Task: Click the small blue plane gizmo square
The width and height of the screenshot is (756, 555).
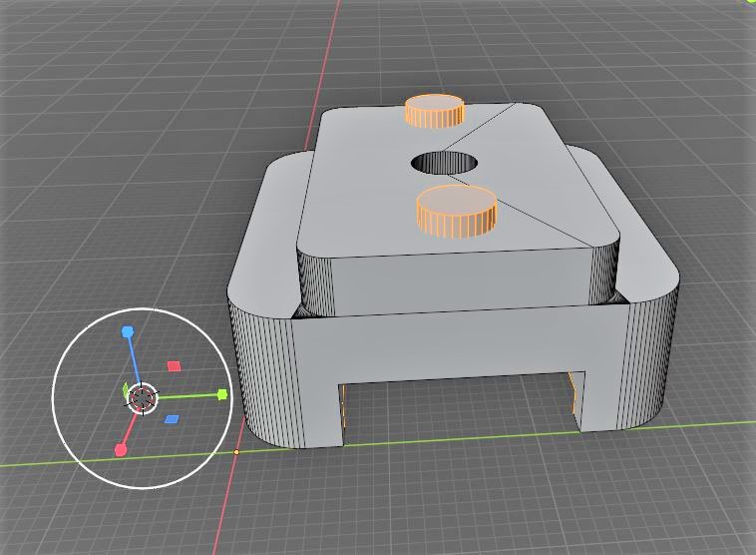Action: (x=172, y=419)
